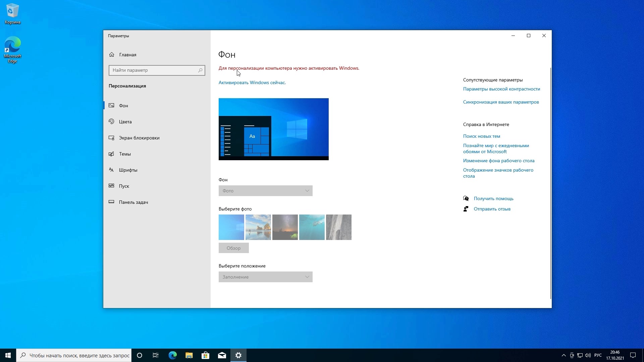Open Microsoft Store from the taskbar
Image resolution: width=644 pixels, height=362 pixels.
pyautogui.click(x=205, y=355)
